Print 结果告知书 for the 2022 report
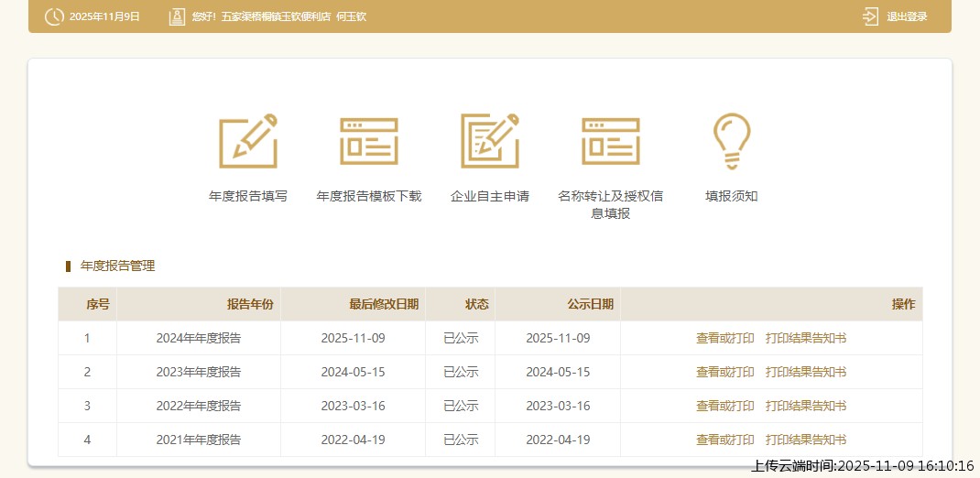The image size is (980, 478). [x=806, y=406]
